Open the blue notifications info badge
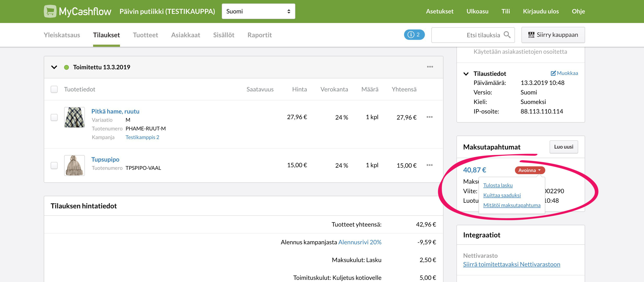The image size is (644, 282). pyautogui.click(x=414, y=35)
